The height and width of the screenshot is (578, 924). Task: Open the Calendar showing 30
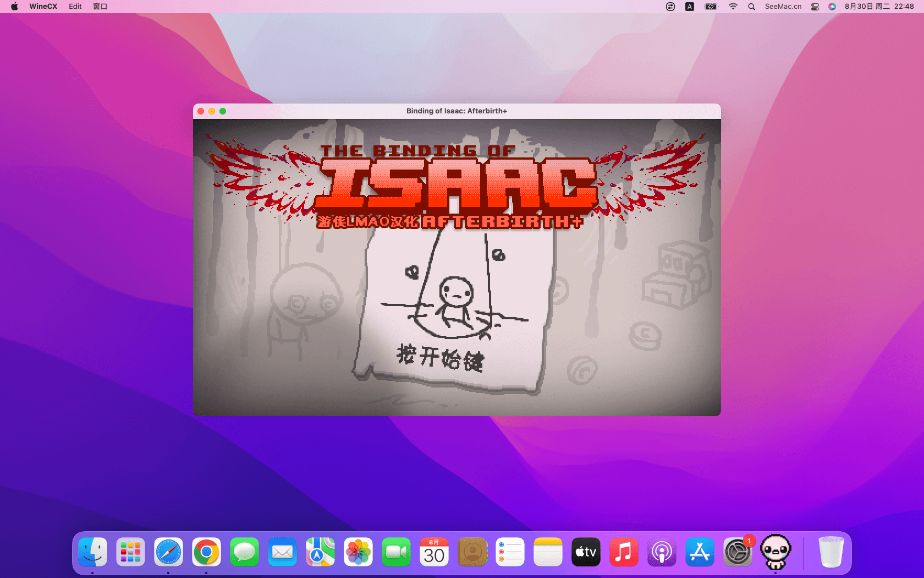pos(434,552)
